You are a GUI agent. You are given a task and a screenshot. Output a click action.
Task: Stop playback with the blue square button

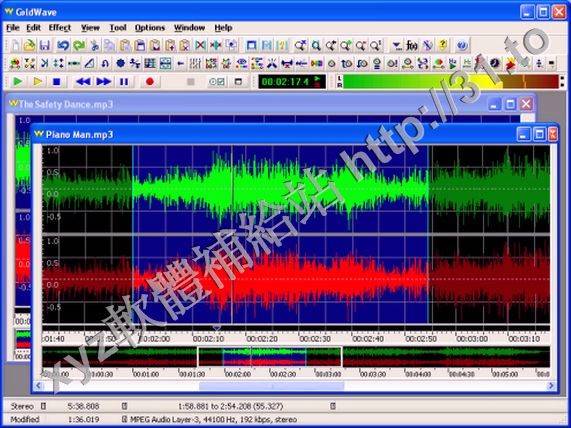[x=56, y=82]
